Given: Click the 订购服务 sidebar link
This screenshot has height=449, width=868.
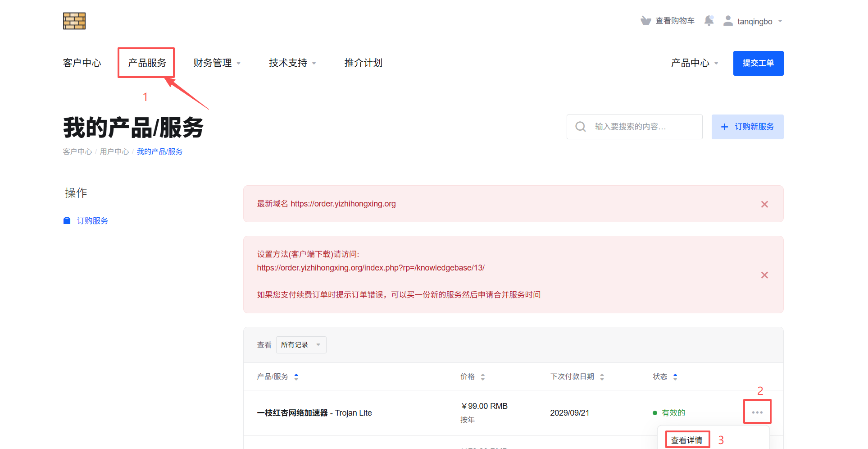Looking at the screenshot, I should [92, 220].
